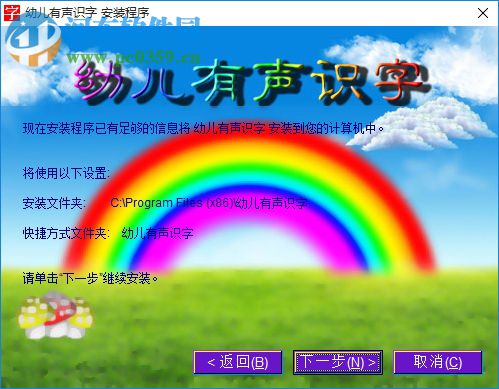Click the 将使用以下设置: text

66,173
